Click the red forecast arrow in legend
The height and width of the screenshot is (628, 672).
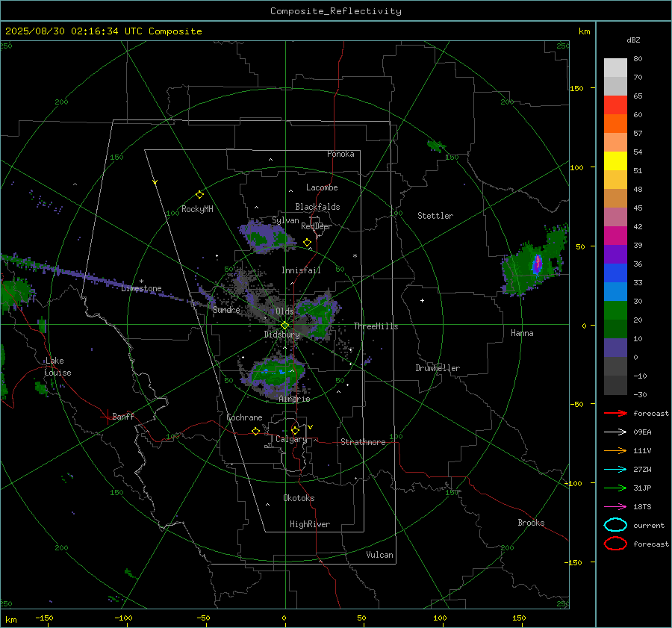tap(615, 413)
